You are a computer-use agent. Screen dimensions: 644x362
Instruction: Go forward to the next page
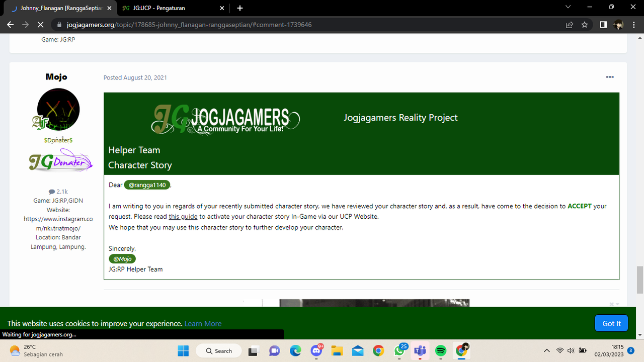click(25, 24)
